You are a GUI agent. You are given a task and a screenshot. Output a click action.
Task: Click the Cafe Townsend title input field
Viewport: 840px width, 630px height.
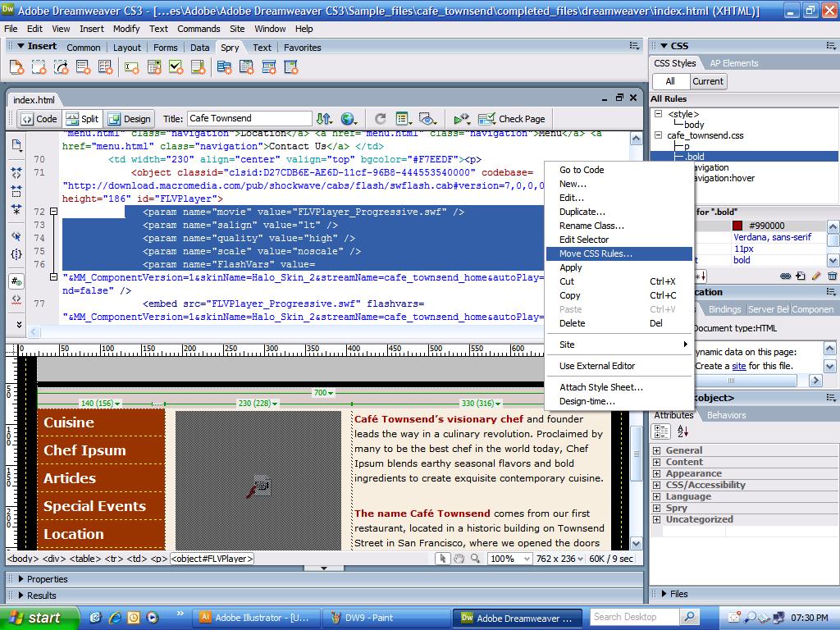tap(249, 118)
